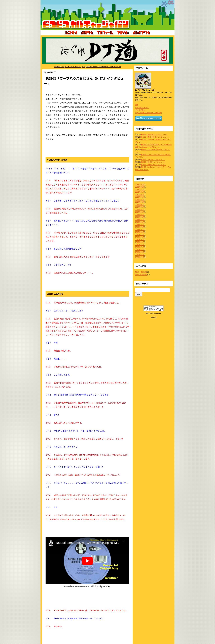215x644 pixels.
Task: Open recent article 第44回 Musicarus インタビュー
Action: [154, 134]
